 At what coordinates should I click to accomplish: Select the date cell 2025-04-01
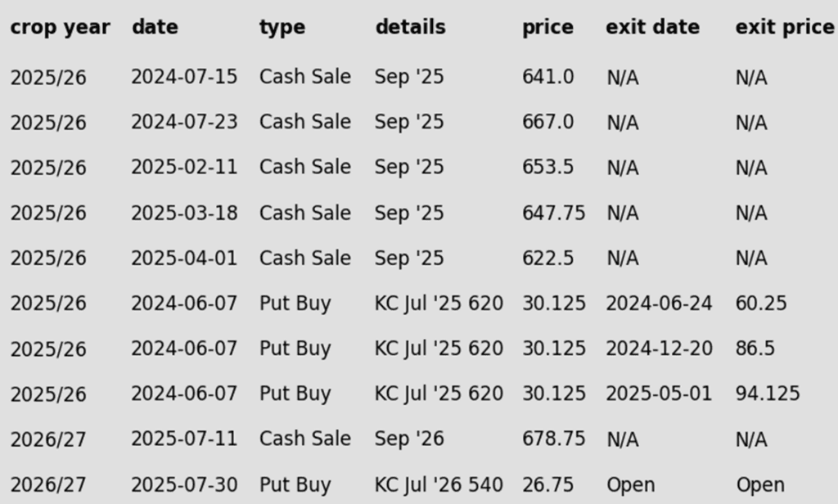tap(184, 259)
